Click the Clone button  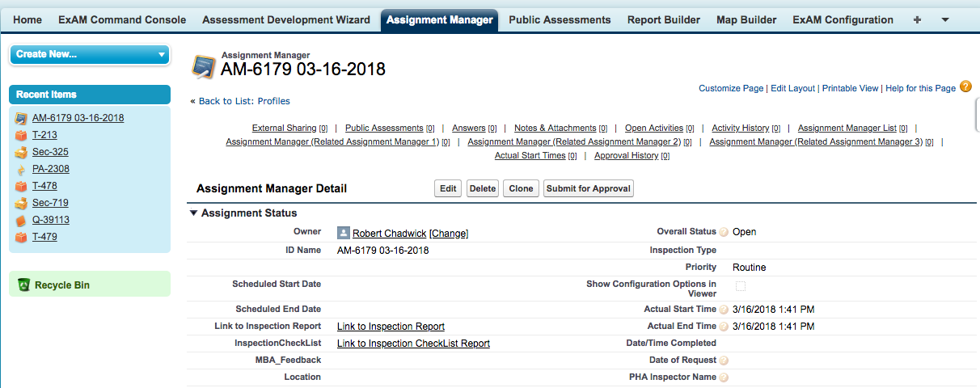click(521, 188)
